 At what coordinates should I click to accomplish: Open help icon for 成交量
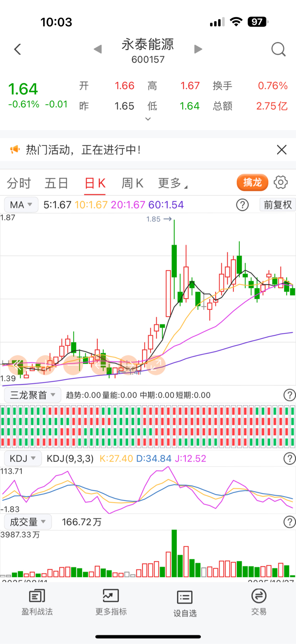[x=289, y=522]
